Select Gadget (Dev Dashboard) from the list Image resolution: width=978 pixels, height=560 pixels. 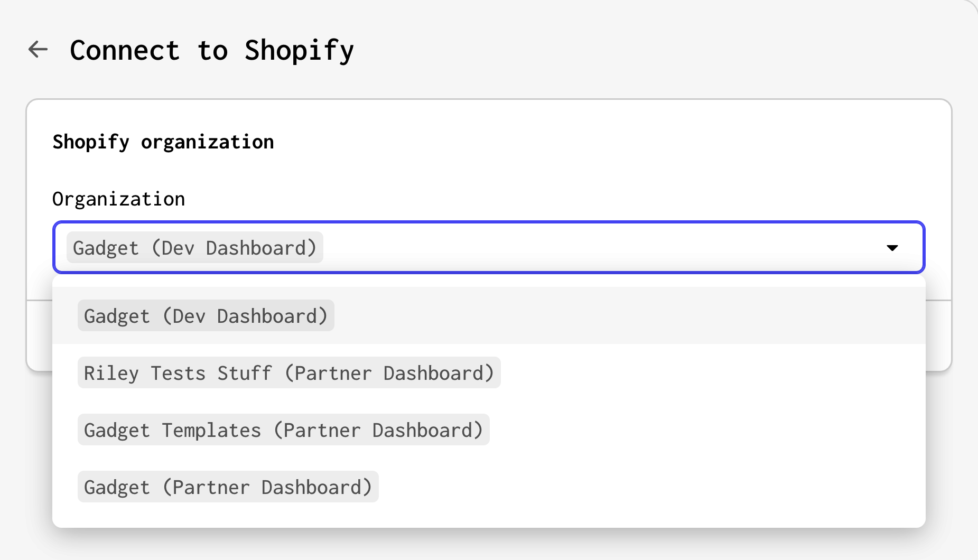point(206,315)
